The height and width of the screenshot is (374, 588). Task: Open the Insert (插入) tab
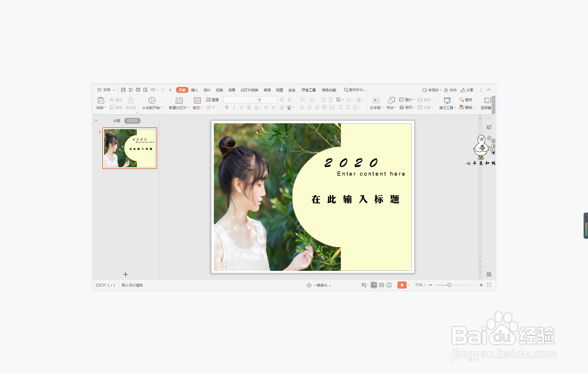pyautogui.click(x=194, y=90)
